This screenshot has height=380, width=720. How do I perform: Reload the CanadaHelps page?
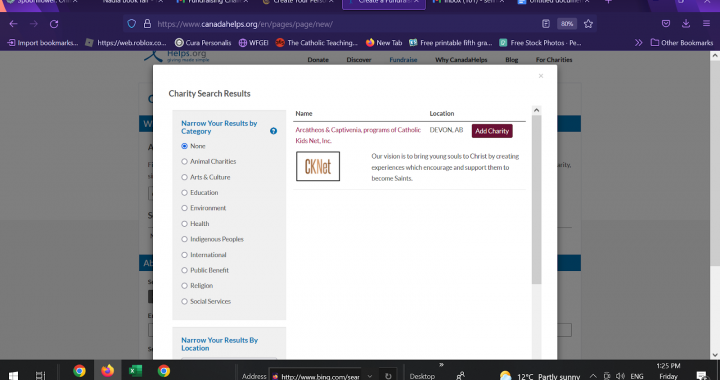click(54, 24)
